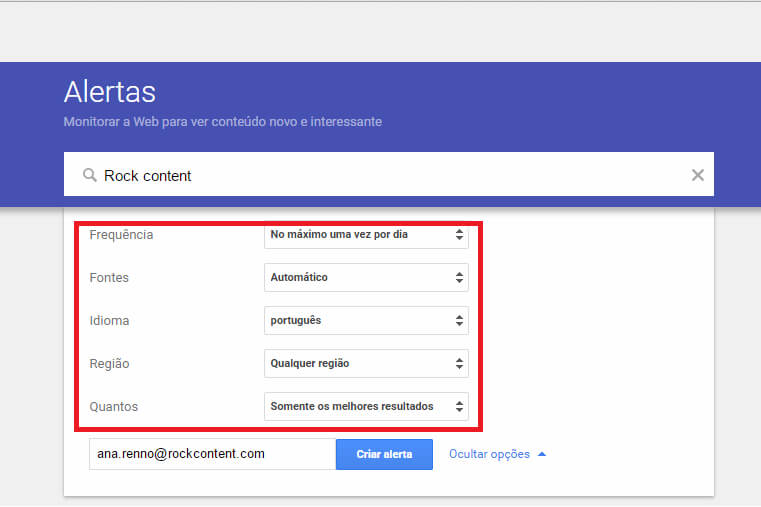This screenshot has height=507, width=761.
Task: Click the Fontes label
Action: (x=109, y=278)
